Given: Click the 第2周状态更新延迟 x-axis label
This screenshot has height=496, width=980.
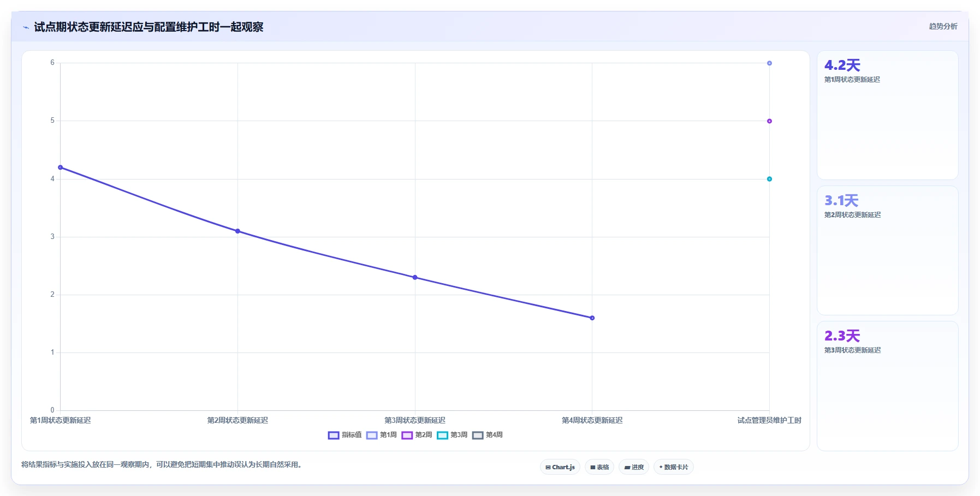Looking at the screenshot, I should pos(237,420).
